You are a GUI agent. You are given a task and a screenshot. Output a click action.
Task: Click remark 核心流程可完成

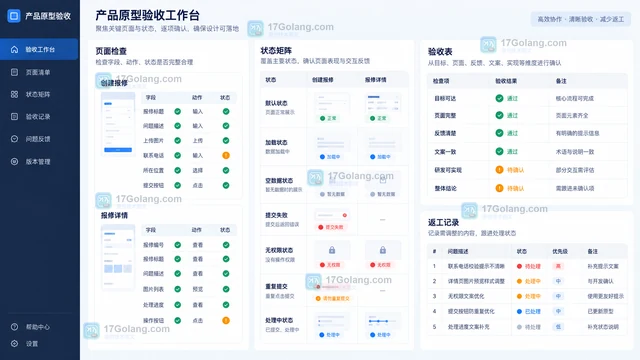click(575, 98)
